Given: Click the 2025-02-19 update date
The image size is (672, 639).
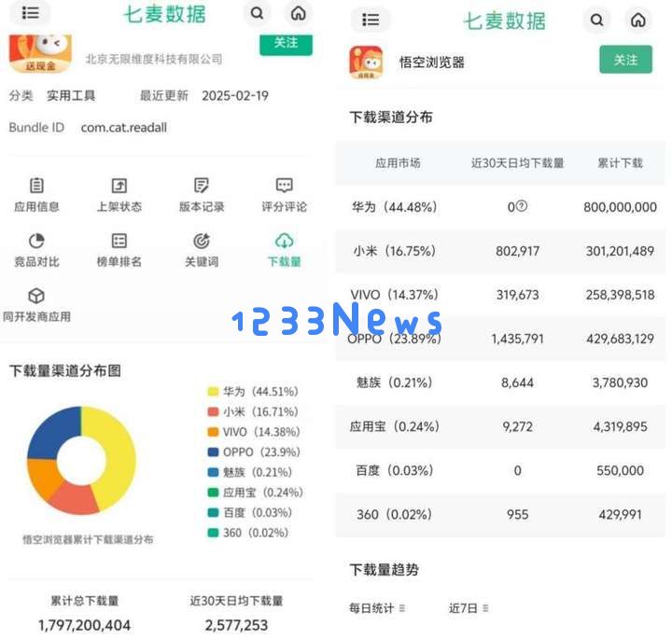Looking at the screenshot, I should pyautogui.click(x=235, y=95).
